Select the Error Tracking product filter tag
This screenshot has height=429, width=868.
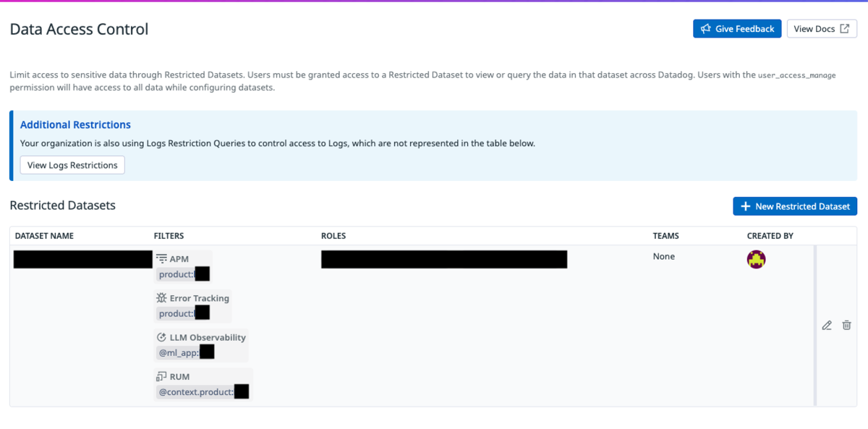pos(184,313)
